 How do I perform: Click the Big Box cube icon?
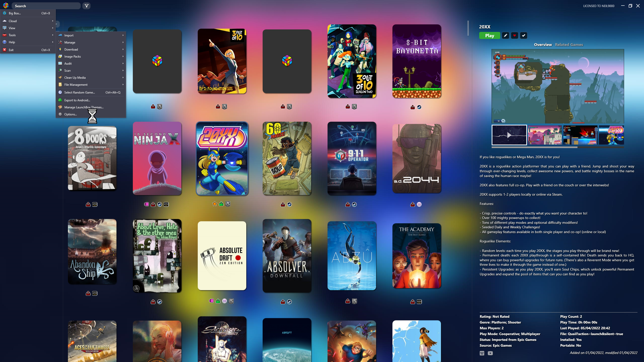tap(5, 13)
